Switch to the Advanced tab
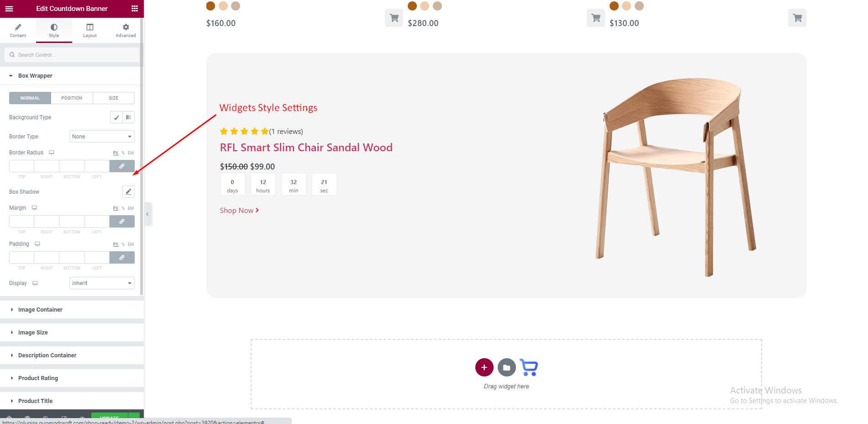The width and height of the screenshot is (868, 424). [x=126, y=31]
